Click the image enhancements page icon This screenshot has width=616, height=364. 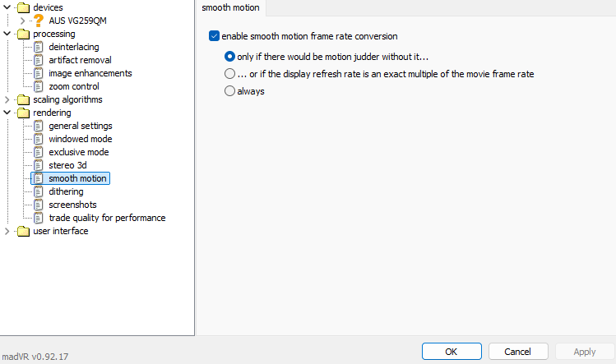pyautogui.click(x=38, y=73)
